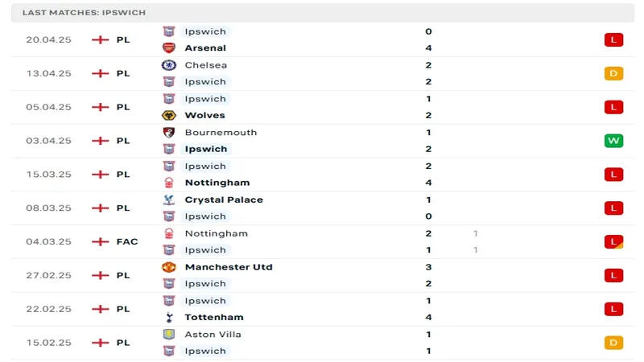
Task: Open the Arsenal team link
Action: pos(205,48)
